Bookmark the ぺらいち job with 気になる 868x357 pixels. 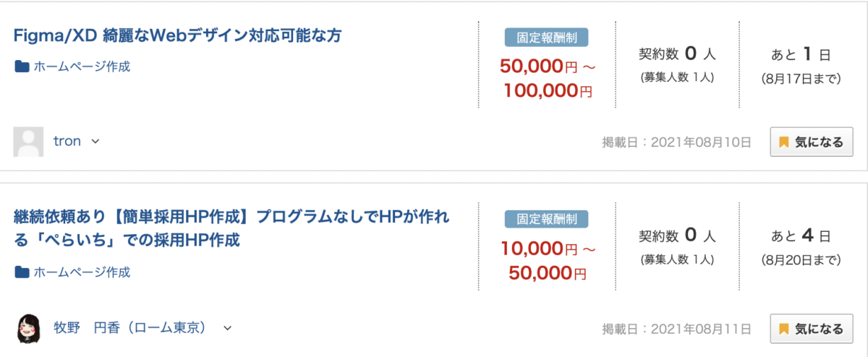[811, 329]
